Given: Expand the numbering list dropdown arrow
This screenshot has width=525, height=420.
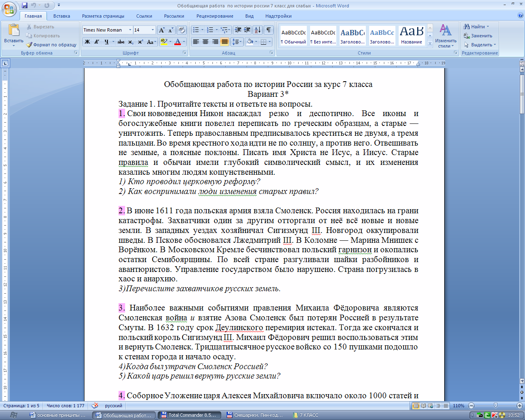Looking at the screenshot, I should tap(216, 30).
